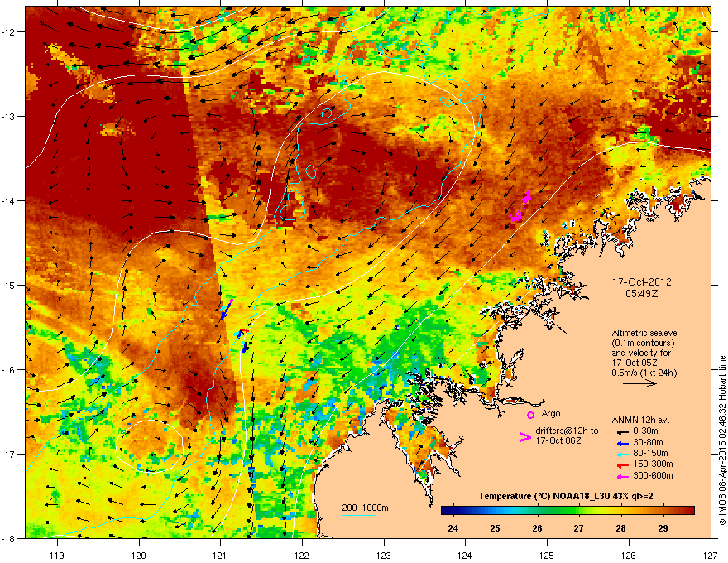The height and width of the screenshot is (563, 728).
Task: Click the 0-30m depth label
Action: 645,431
